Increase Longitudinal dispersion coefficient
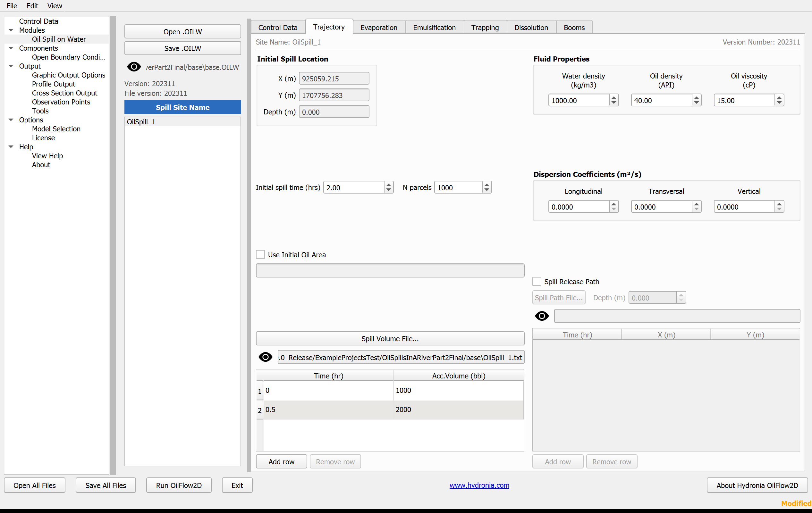 click(614, 204)
